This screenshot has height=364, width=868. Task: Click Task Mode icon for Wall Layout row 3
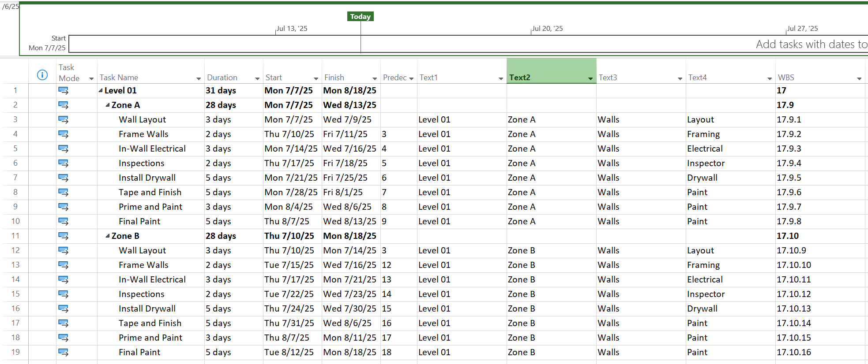(x=64, y=119)
